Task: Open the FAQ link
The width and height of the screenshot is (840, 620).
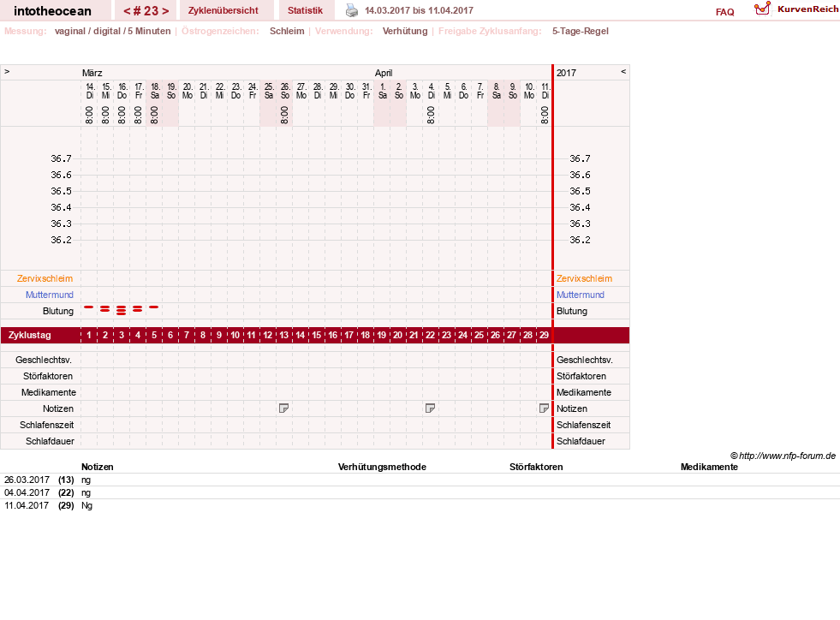Action: (x=724, y=12)
